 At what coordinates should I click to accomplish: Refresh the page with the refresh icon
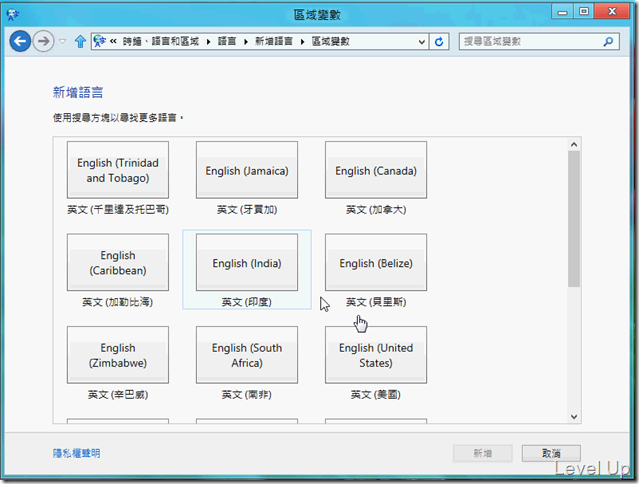(439, 42)
